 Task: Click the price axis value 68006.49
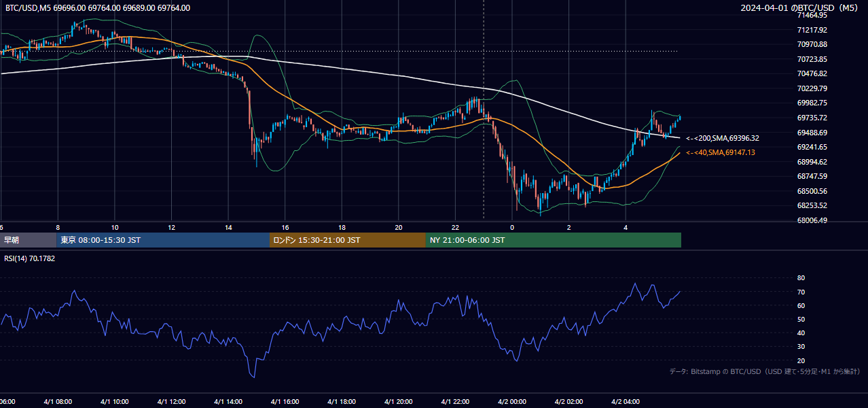[x=812, y=220]
